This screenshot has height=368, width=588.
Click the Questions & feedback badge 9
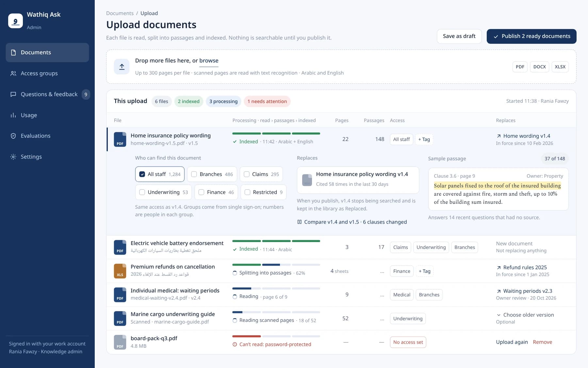coord(86,95)
